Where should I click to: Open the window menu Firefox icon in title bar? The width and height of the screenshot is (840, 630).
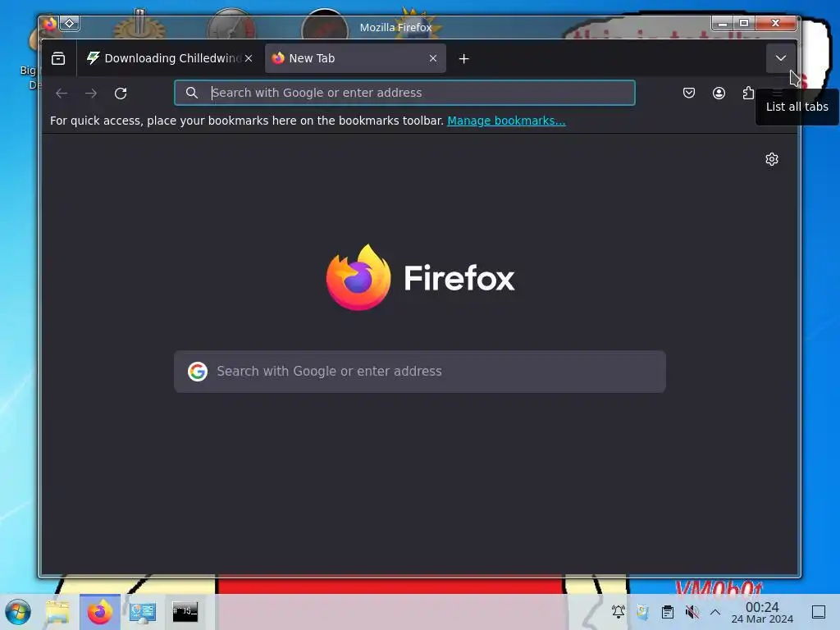[x=49, y=24]
